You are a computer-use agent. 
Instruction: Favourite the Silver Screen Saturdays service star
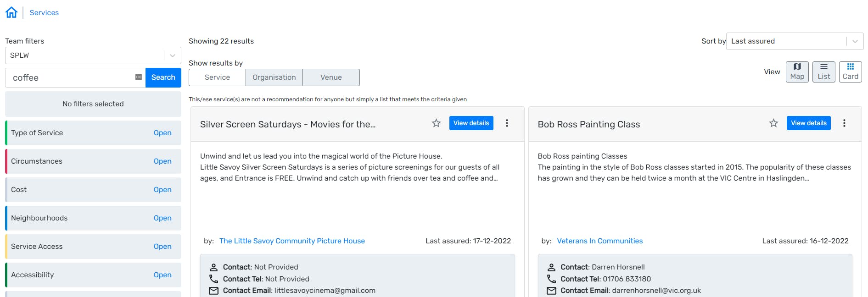pos(436,123)
